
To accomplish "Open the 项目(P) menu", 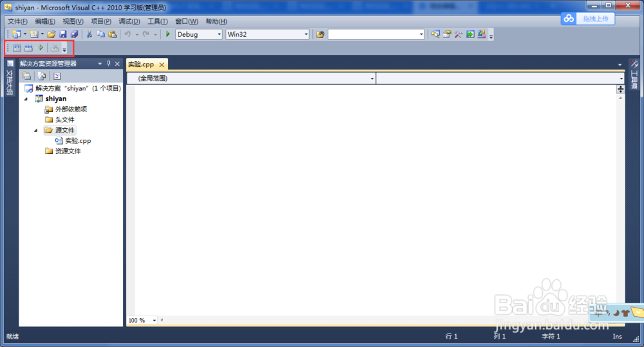I will tap(101, 21).
